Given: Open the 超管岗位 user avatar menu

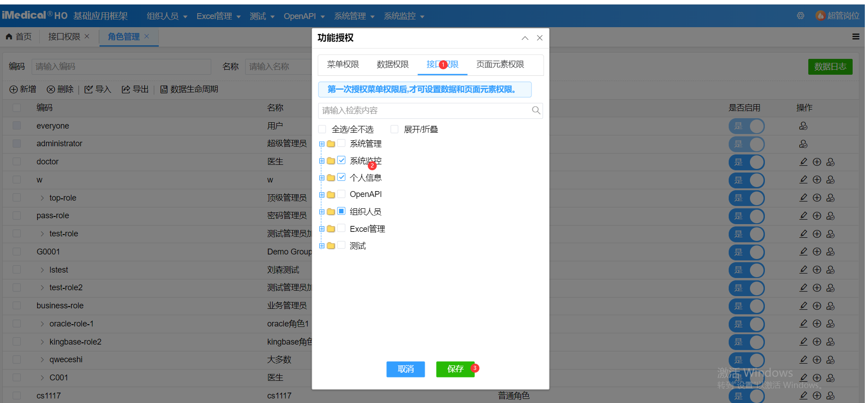Looking at the screenshot, I should (837, 16).
